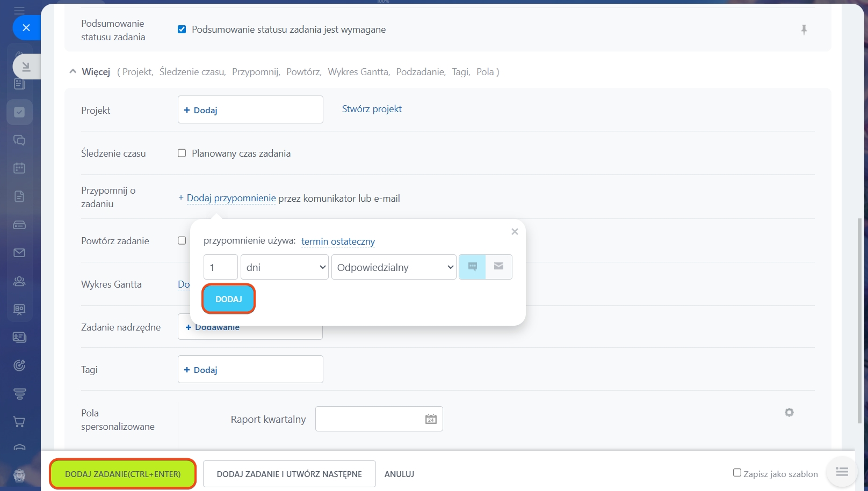Open the calendar icon in the sidebar
The width and height of the screenshot is (868, 491).
point(19,168)
